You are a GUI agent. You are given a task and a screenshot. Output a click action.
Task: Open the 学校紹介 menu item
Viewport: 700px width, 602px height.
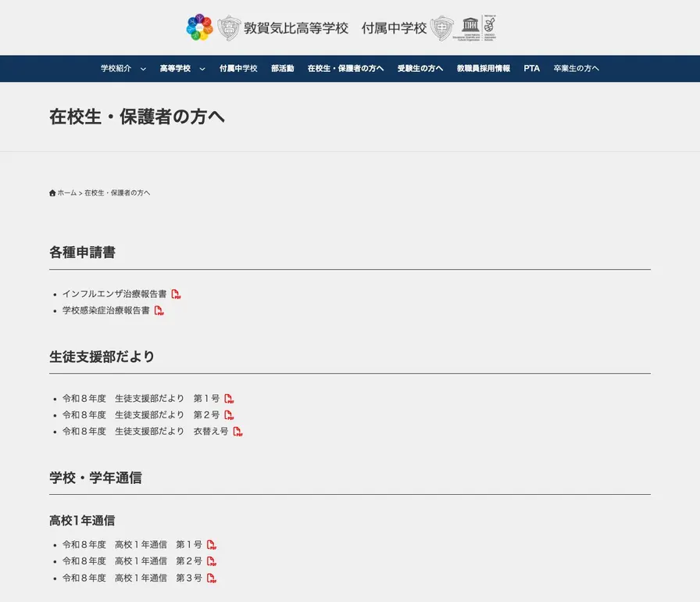(x=116, y=68)
